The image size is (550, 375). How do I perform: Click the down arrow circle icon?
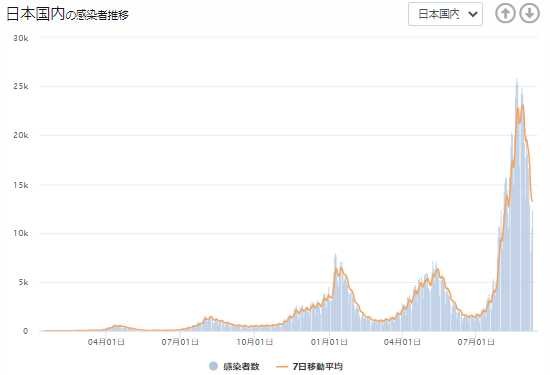[529, 14]
